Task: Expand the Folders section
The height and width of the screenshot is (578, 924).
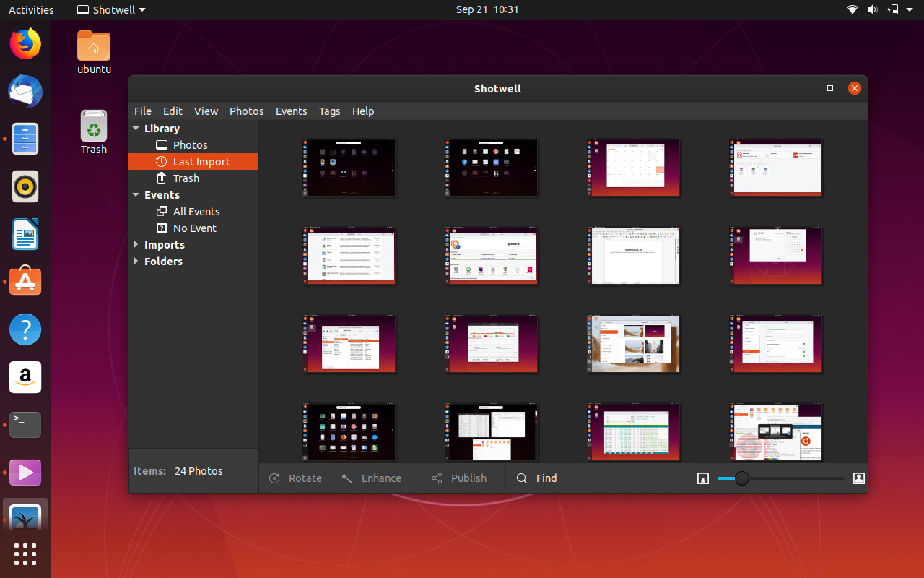Action: coord(136,261)
